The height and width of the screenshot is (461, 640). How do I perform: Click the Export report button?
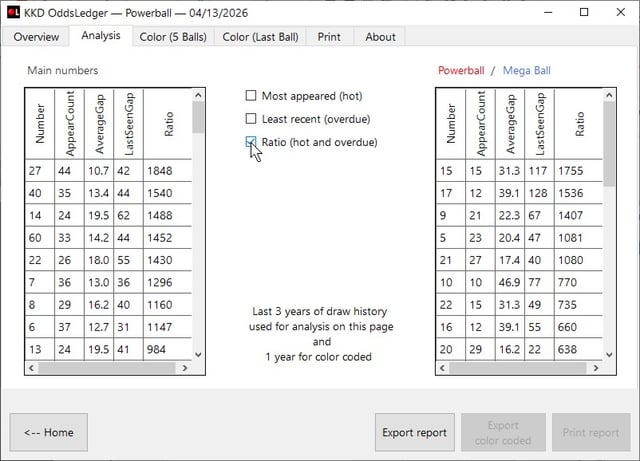(414, 433)
